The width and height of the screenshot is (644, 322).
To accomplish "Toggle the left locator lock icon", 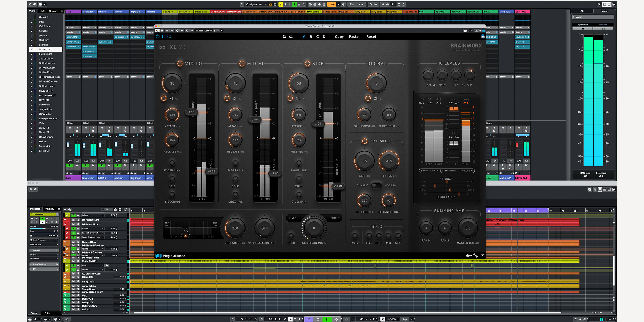I will click(290, 319).
